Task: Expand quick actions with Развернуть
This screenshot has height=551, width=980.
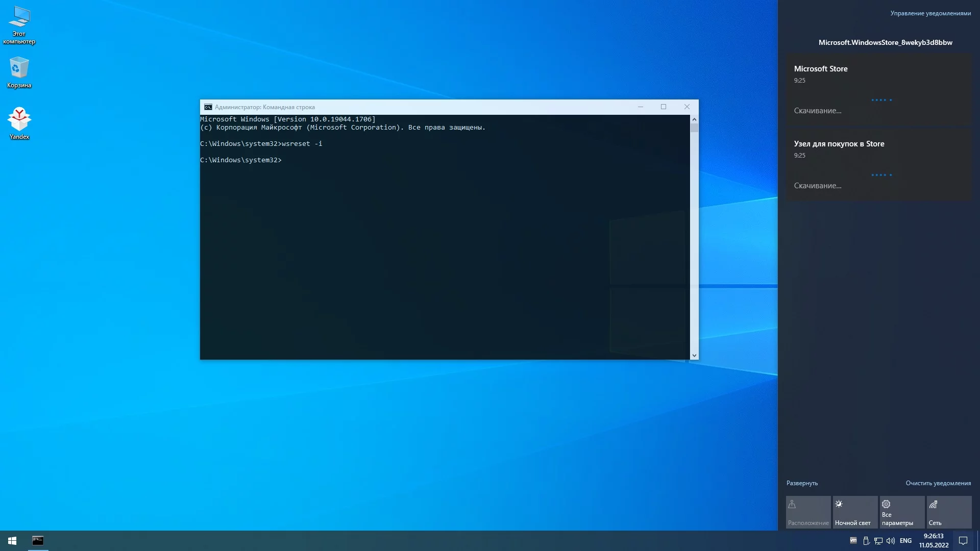Action: [x=802, y=483]
